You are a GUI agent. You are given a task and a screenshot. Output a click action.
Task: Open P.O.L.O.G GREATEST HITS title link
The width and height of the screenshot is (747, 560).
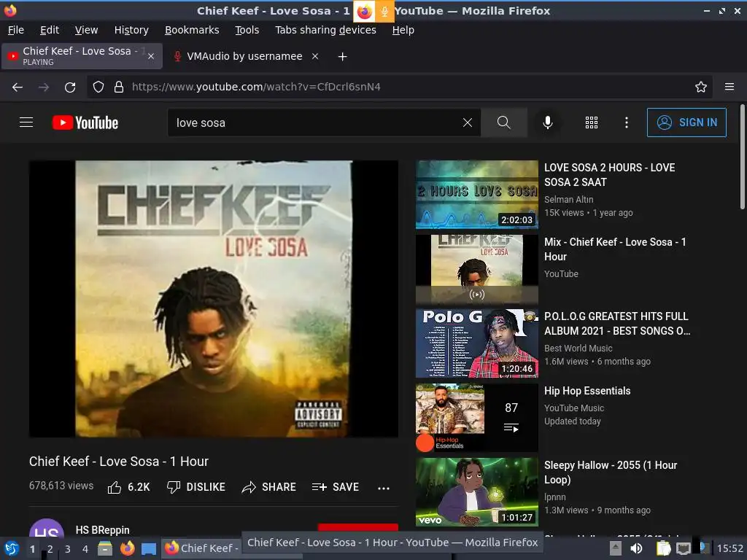(617, 323)
